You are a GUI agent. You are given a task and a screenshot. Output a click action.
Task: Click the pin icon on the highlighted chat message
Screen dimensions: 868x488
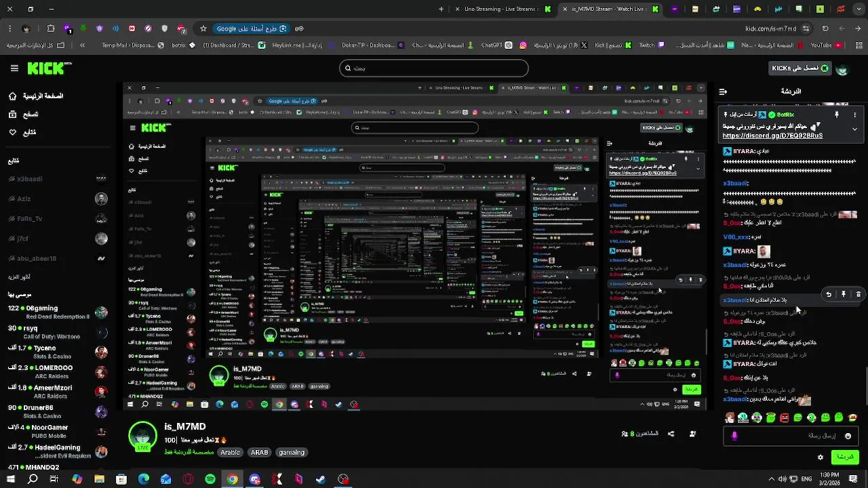[844, 295]
